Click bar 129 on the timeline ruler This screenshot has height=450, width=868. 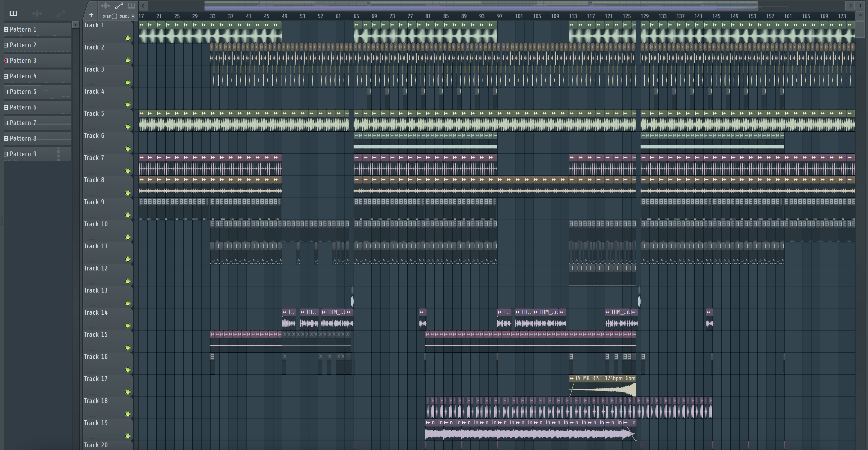[645, 16]
